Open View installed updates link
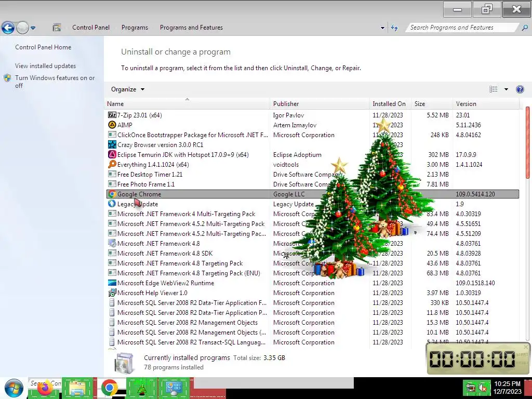Image resolution: width=532 pixels, height=399 pixels. [46, 66]
